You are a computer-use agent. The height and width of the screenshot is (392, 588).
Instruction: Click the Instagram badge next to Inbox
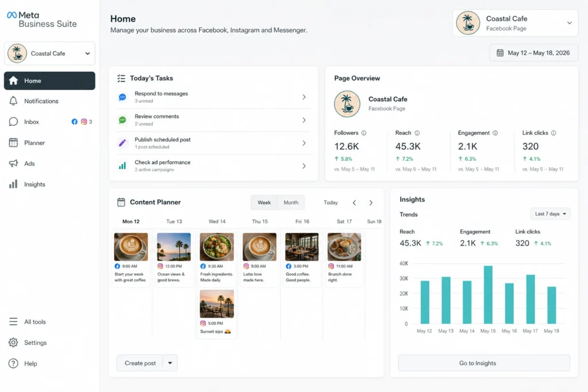click(x=84, y=122)
